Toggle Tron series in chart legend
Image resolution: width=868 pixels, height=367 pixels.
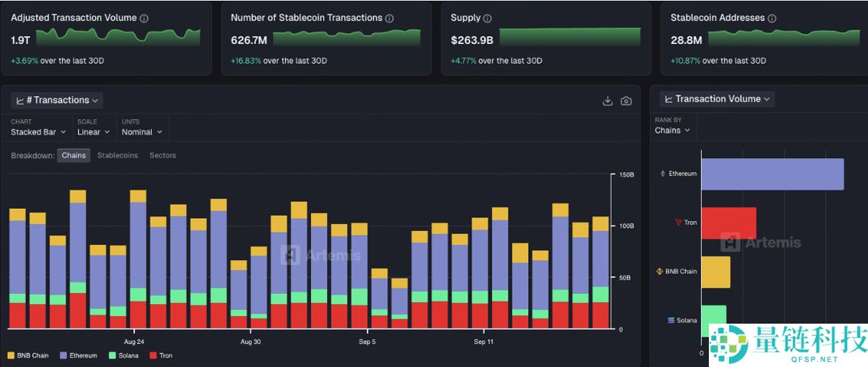(161, 355)
